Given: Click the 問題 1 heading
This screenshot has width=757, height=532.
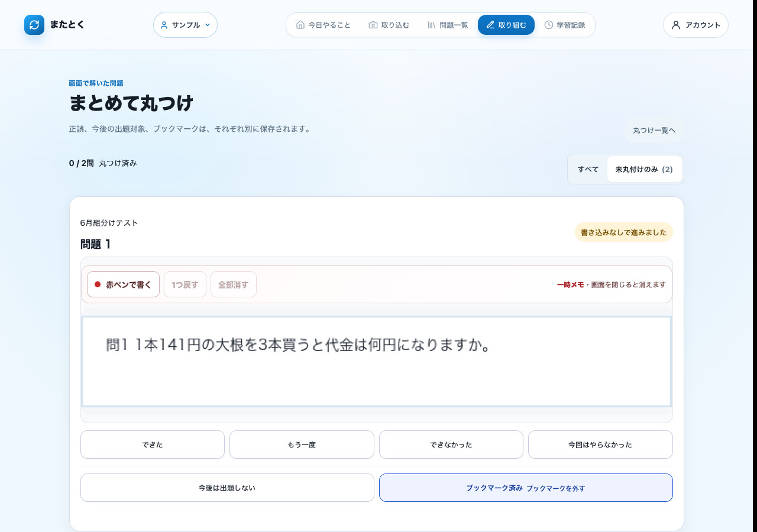Looking at the screenshot, I should point(96,244).
